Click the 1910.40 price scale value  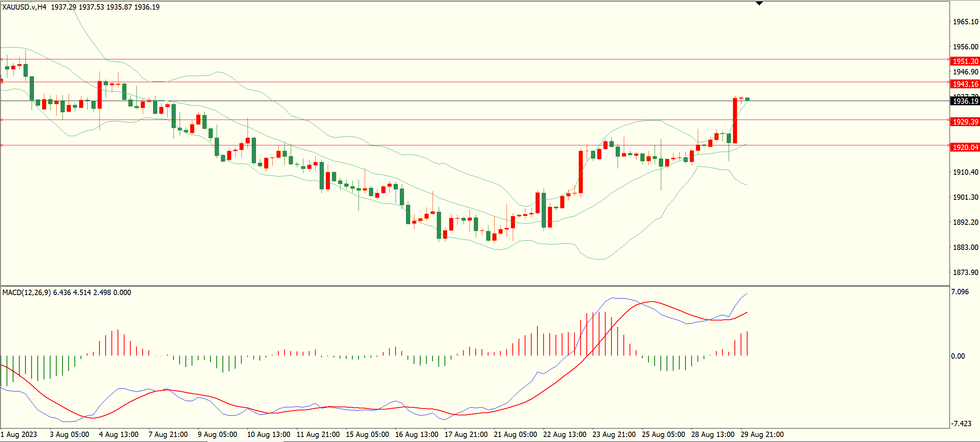coord(965,172)
